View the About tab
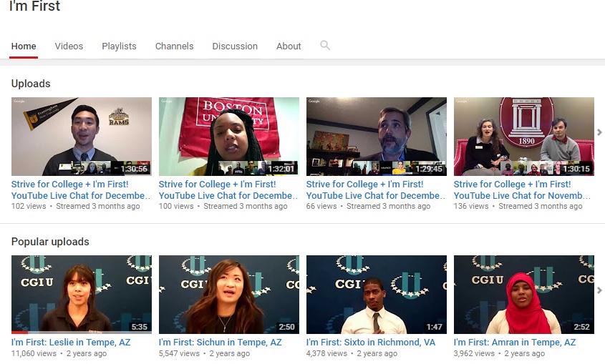 pos(289,46)
